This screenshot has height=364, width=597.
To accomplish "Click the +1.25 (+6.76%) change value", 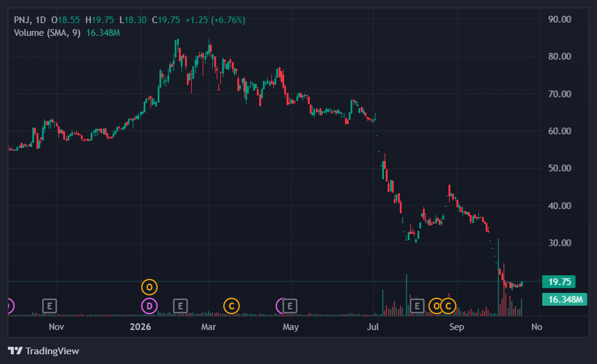I will coord(215,20).
